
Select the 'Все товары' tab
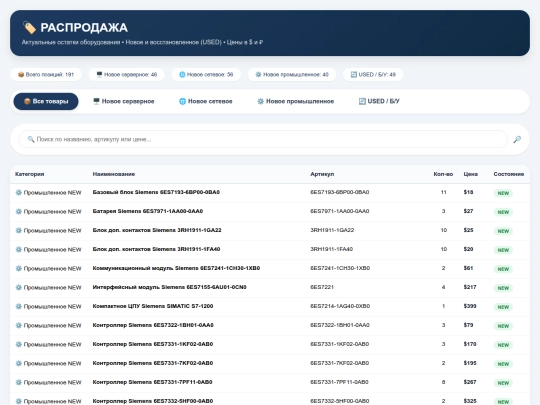point(46,101)
